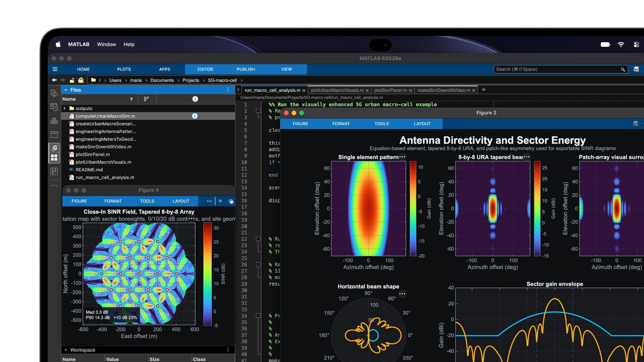The width and height of the screenshot is (644, 362).
Task: Open the plotSinrPanel.m editor tab
Action: pos(390,90)
